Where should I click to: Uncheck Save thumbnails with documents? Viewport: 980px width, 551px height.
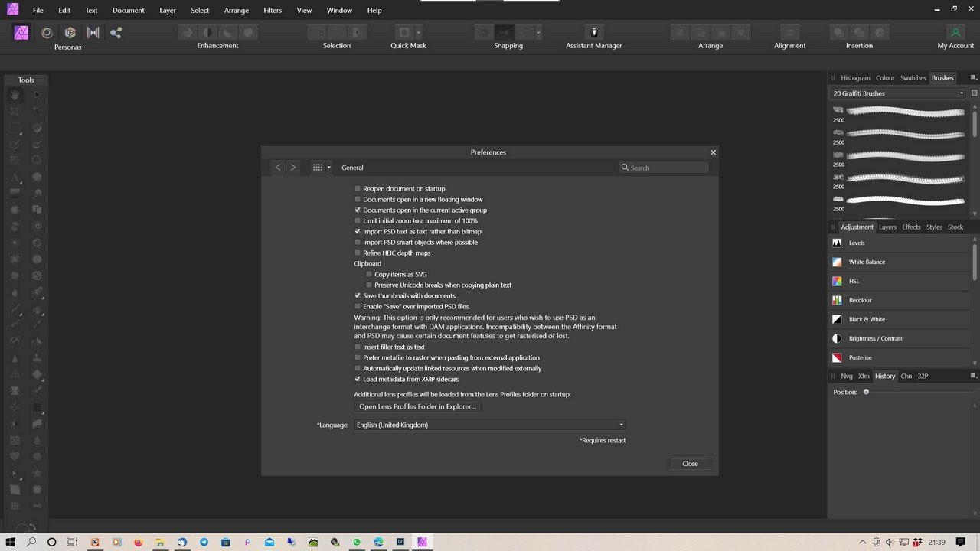point(358,295)
